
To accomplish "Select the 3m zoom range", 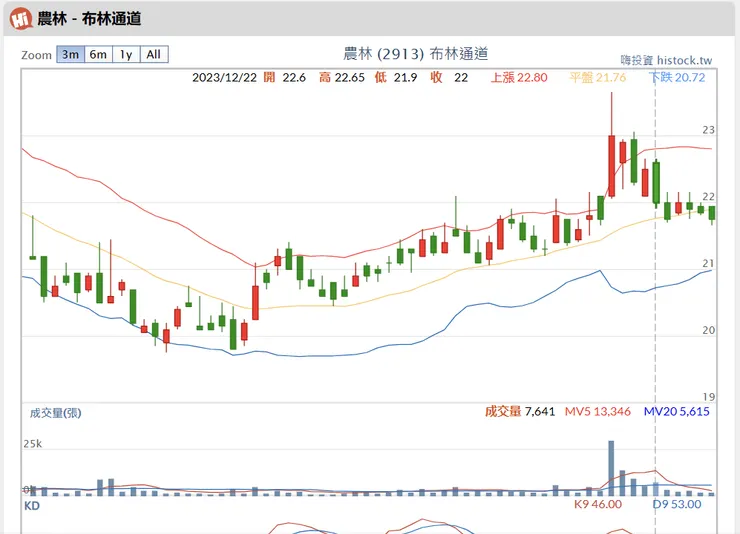I will click(70, 54).
